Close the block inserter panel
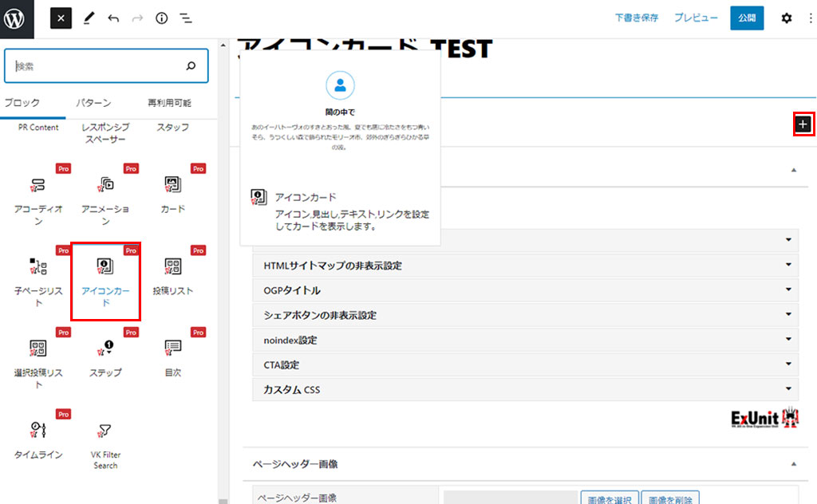817x504 pixels. click(x=61, y=18)
